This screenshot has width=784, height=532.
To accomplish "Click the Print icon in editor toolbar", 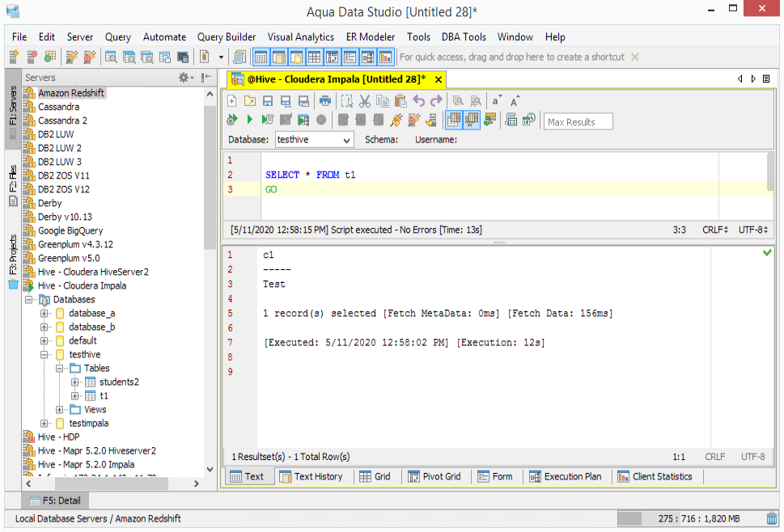I will click(x=325, y=101).
